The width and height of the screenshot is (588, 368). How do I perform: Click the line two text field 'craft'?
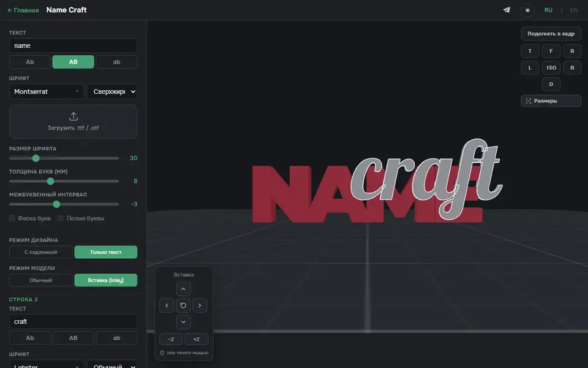[73, 321]
